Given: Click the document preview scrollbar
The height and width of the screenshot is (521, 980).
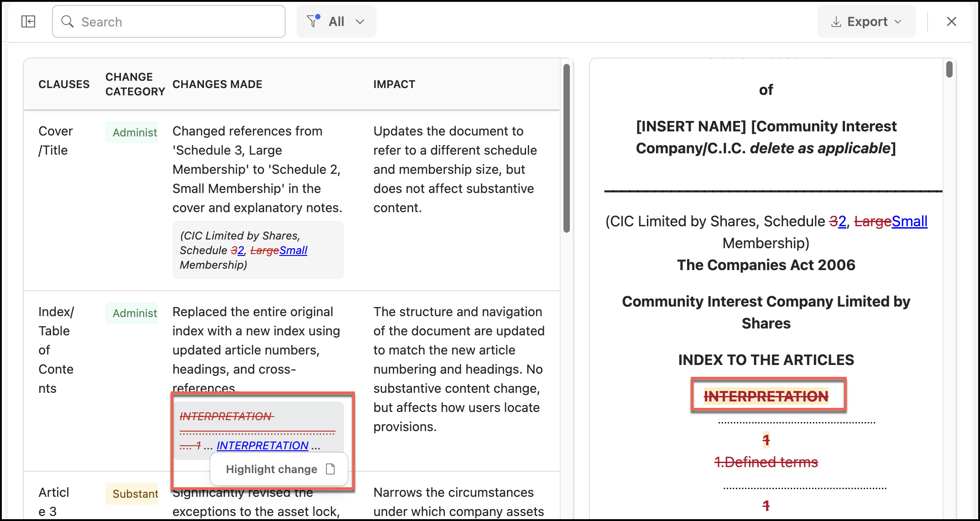Looking at the screenshot, I should pyautogui.click(x=949, y=70).
